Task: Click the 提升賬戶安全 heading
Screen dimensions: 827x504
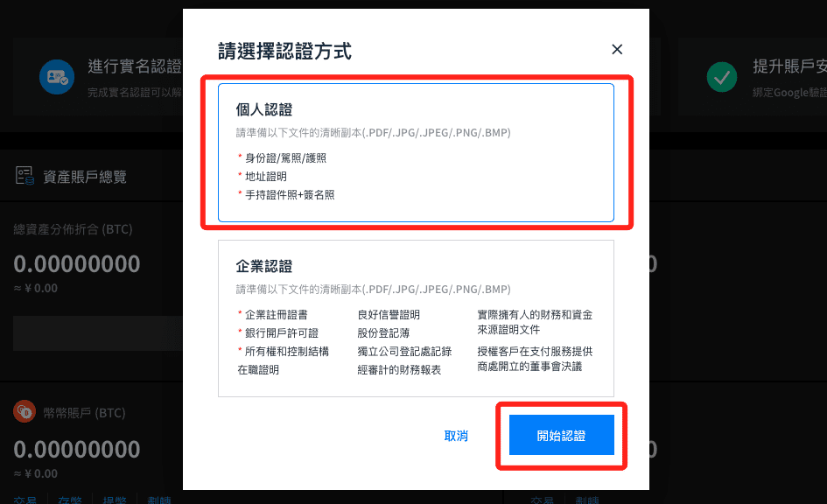Action: 789,66
